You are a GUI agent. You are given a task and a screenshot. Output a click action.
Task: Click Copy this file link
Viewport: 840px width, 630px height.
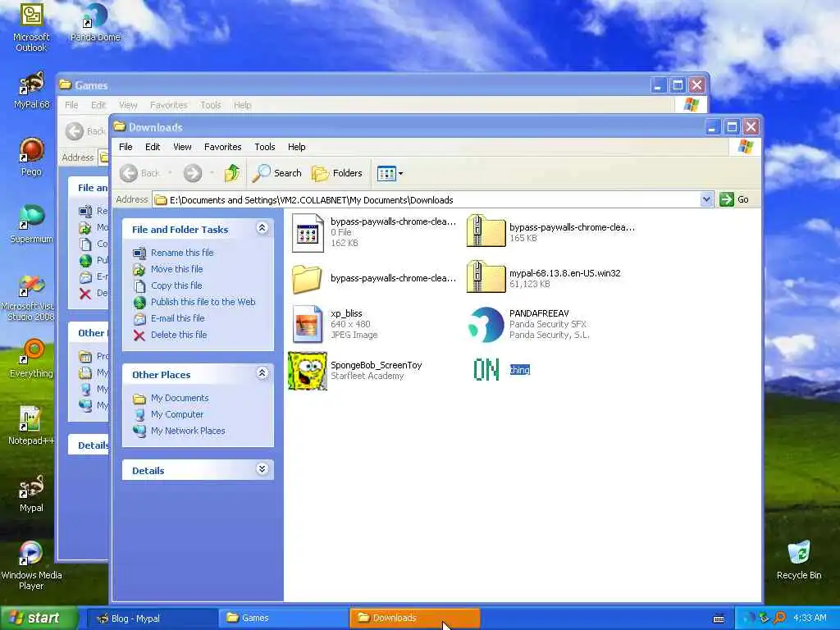[x=176, y=285]
